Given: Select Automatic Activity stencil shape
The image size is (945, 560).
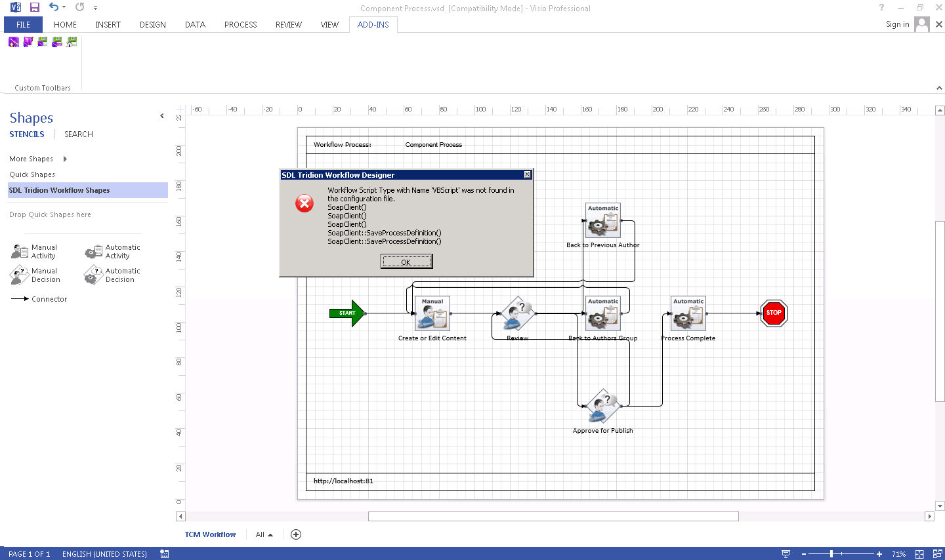Looking at the screenshot, I should pos(112,252).
